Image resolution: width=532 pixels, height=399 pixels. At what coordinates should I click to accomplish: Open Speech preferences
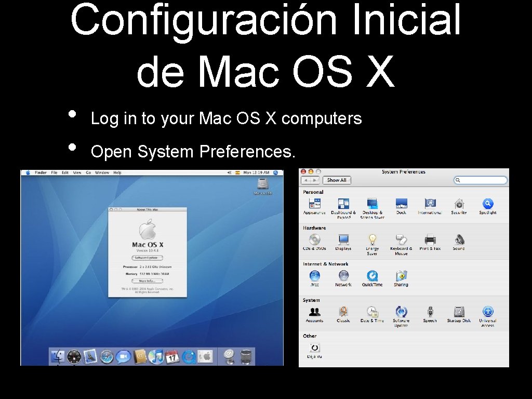click(x=430, y=314)
